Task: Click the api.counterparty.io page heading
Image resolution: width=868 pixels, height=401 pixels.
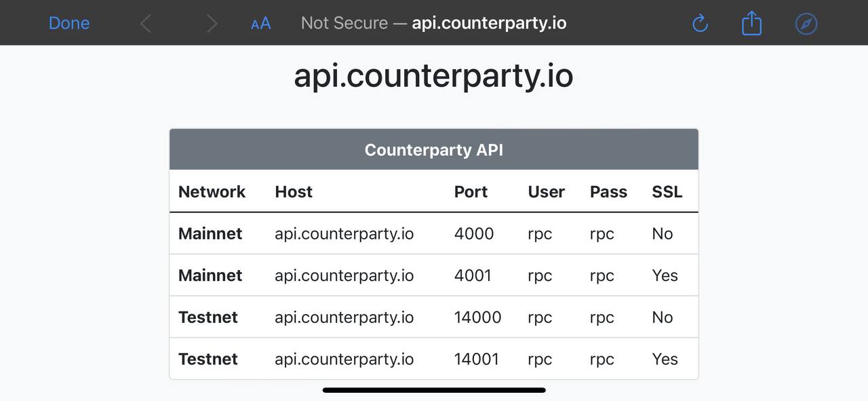Action: click(x=433, y=76)
